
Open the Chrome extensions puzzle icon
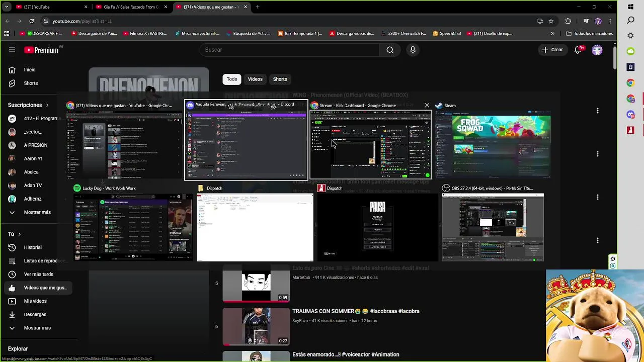click(568, 21)
